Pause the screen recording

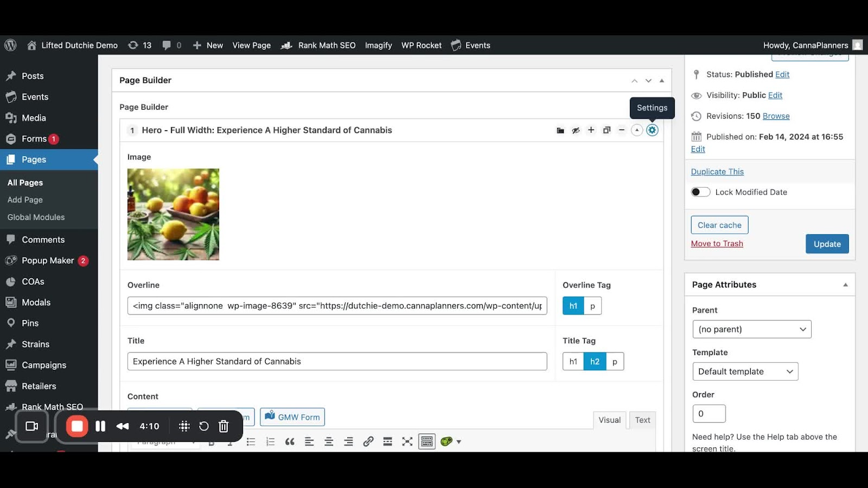click(100, 426)
